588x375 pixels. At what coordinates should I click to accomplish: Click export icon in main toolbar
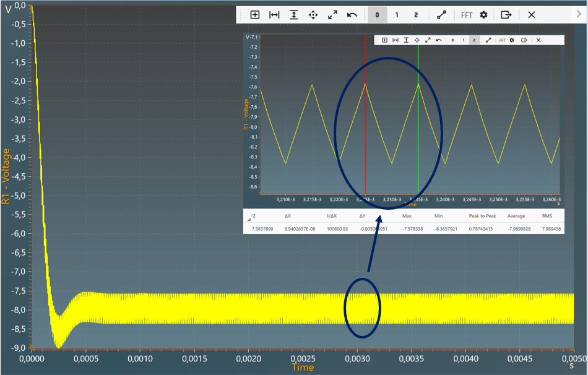tap(506, 15)
